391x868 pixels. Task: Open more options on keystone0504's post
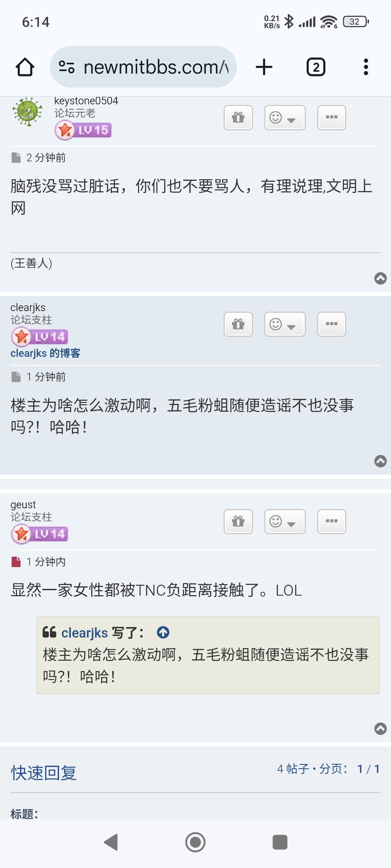pyautogui.click(x=331, y=117)
